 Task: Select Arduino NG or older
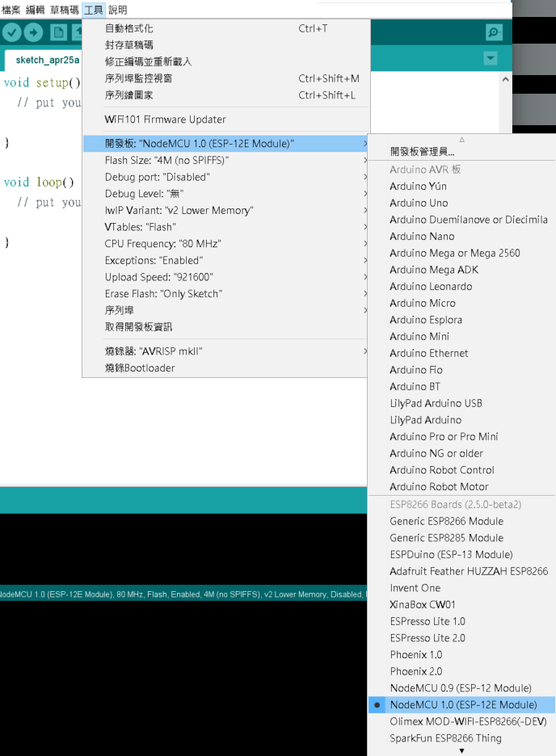pyautogui.click(x=461, y=453)
